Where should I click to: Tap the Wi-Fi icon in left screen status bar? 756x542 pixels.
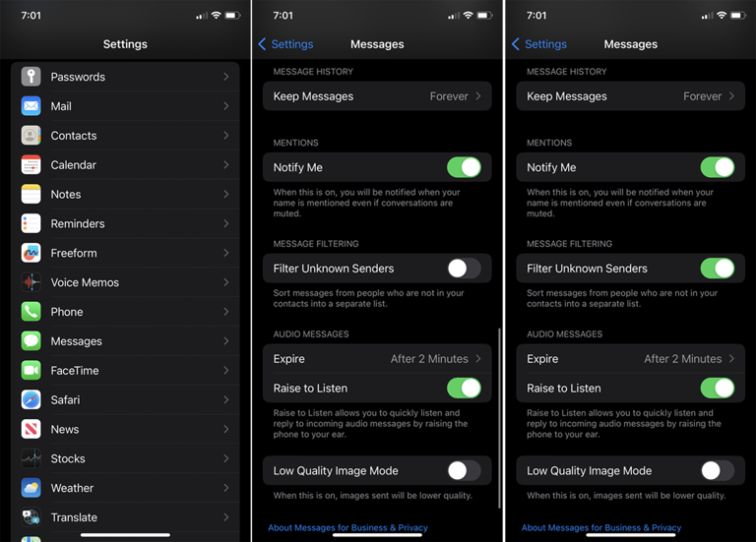[216, 16]
